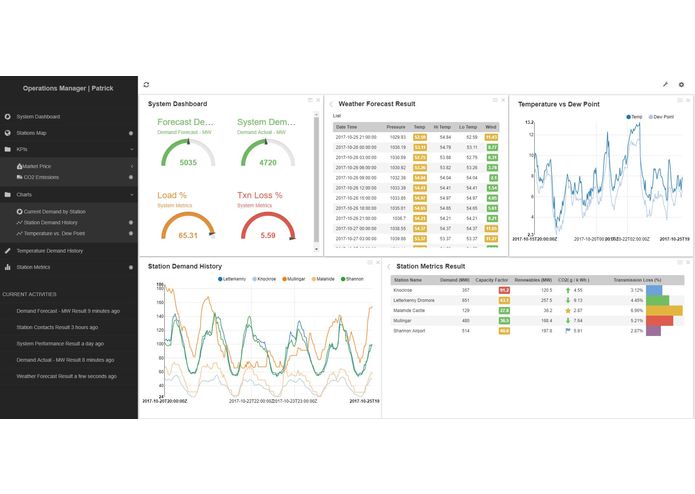The height and width of the screenshot is (494, 695).
Task: Collapse the KPIs section chevron
Action: click(x=132, y=150)
